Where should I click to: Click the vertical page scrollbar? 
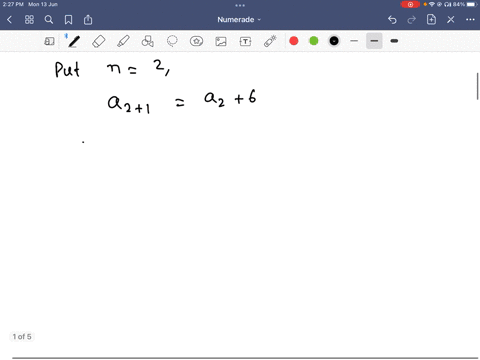tap(478, 86)
